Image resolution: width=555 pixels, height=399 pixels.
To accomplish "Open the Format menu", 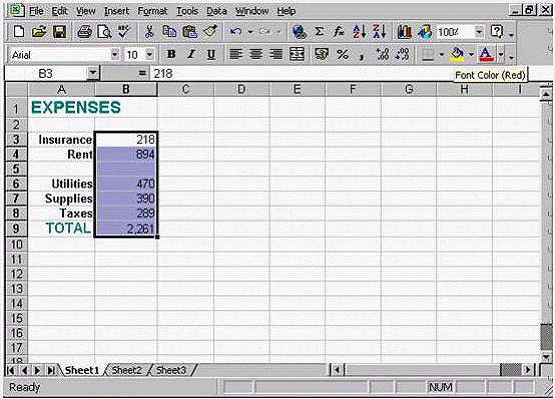I will (152, 11).
